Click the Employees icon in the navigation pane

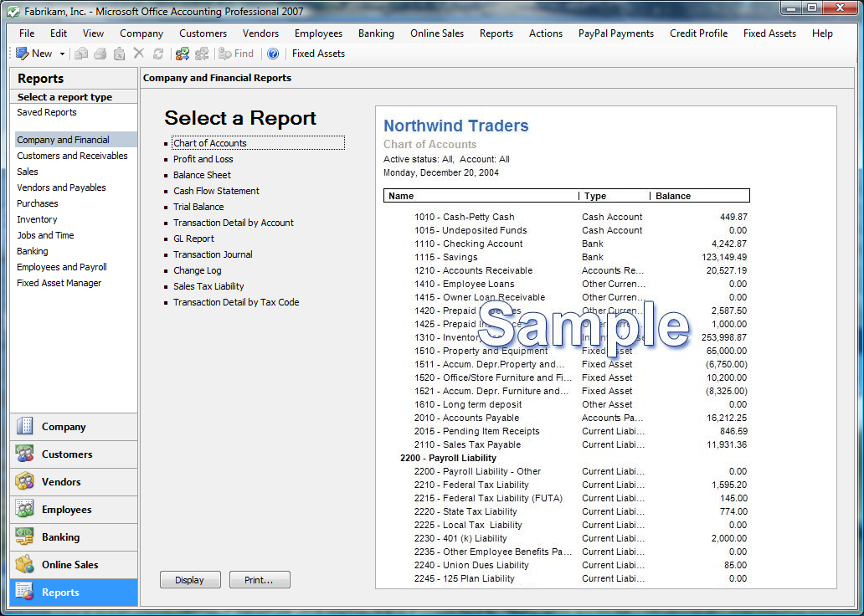pos(25,509)
